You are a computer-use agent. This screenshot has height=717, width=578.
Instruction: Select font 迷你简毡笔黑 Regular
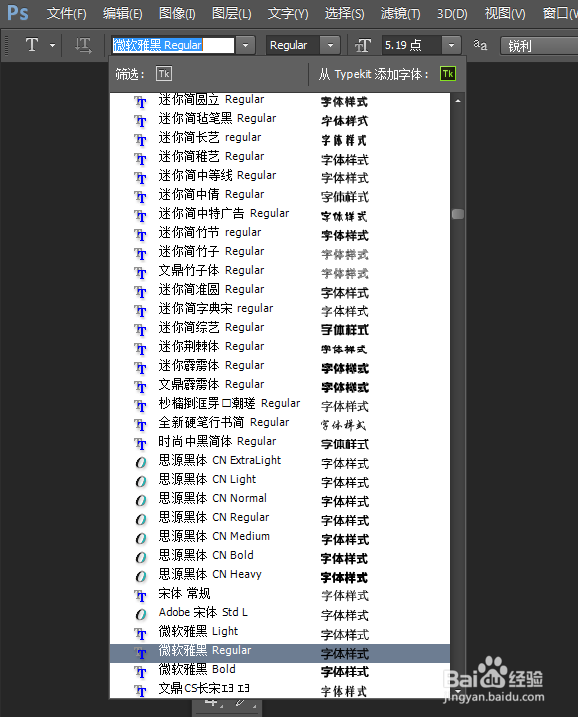point(280,118)
